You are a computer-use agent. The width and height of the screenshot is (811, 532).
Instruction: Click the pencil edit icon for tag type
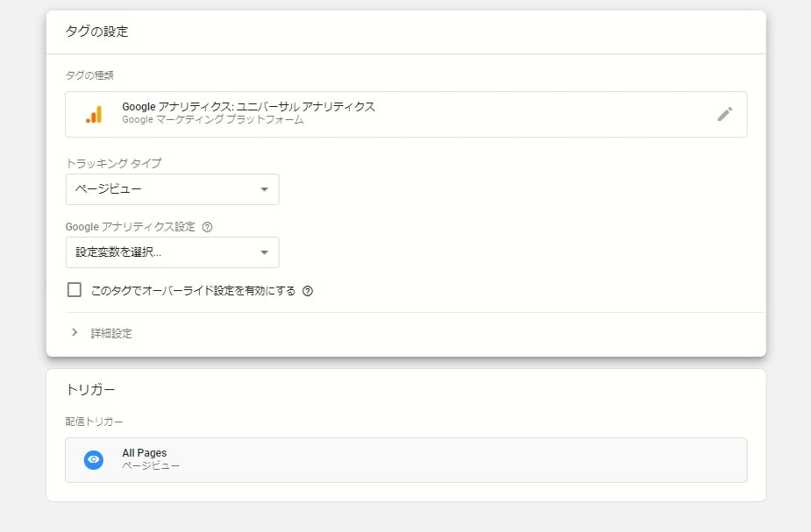(724, 114)
